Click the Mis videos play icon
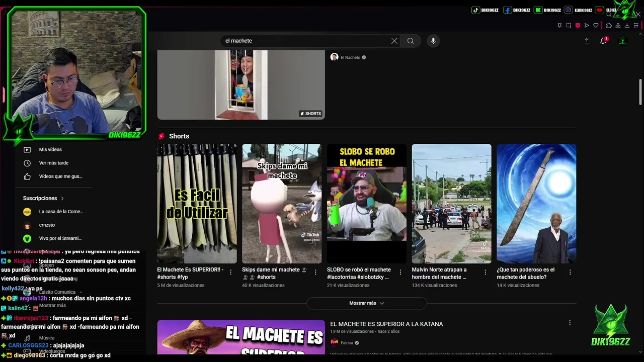The width and height of the screenshot is (644, 362). click(x=27, y=149)
